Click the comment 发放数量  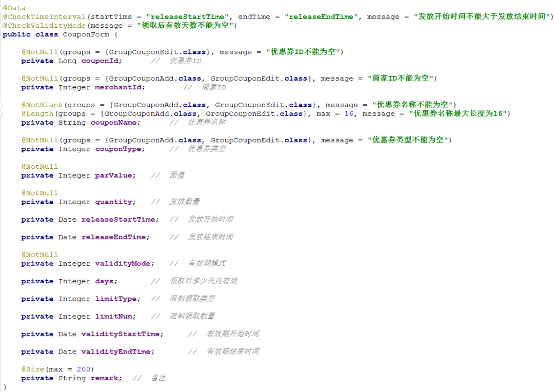(185, 202)
